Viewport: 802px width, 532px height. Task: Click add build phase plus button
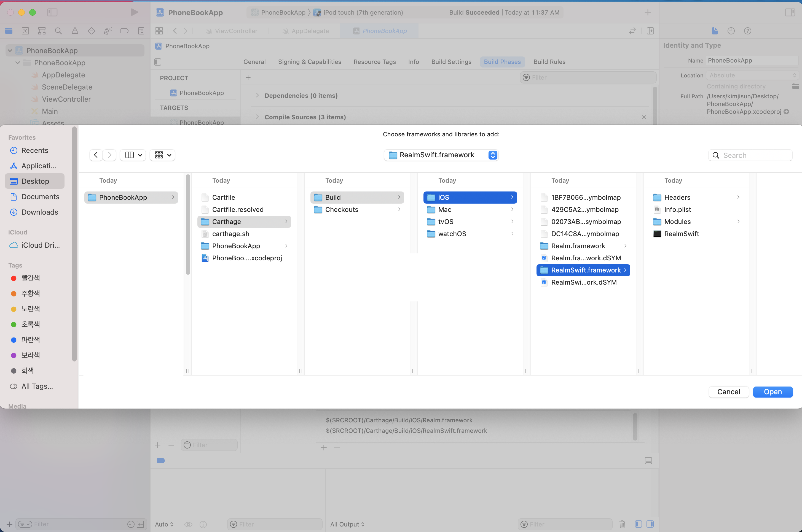248,78
